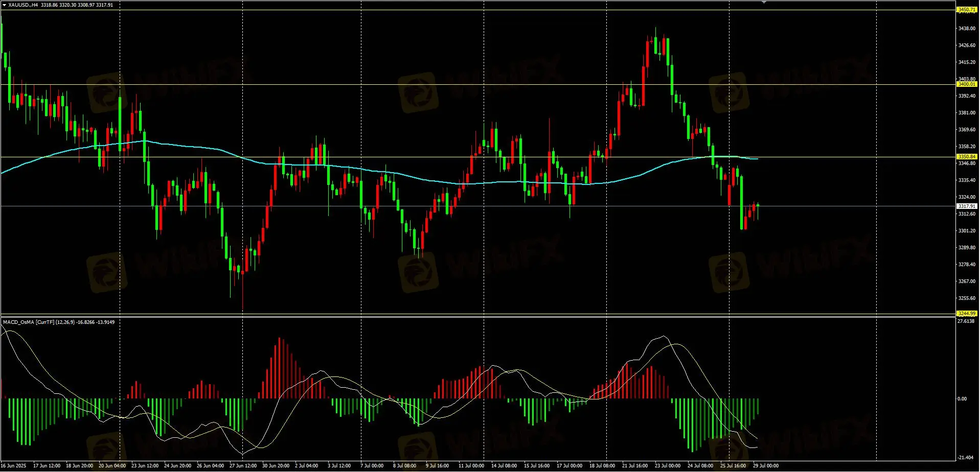Click the 15 Jul 16:00 time label
Screen dimensions: 980x472
click(x=537, y=466)
